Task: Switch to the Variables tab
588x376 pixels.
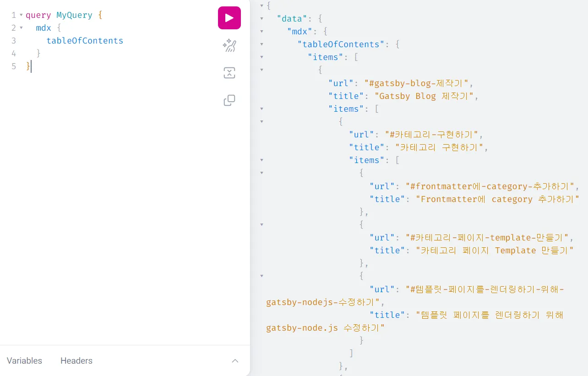Action: 24,360
